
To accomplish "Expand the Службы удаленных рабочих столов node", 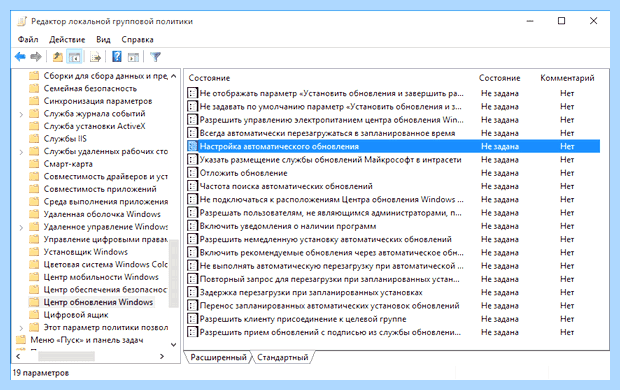I will [21, 152].
